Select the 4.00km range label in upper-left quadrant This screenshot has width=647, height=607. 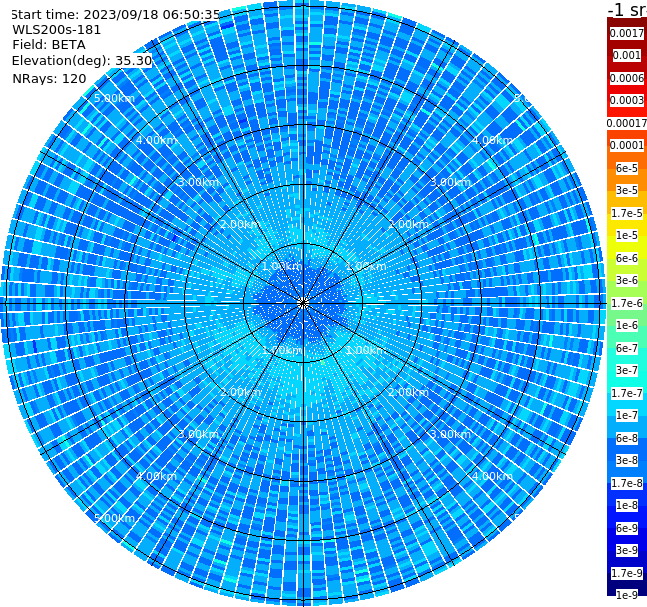[156, 140]
